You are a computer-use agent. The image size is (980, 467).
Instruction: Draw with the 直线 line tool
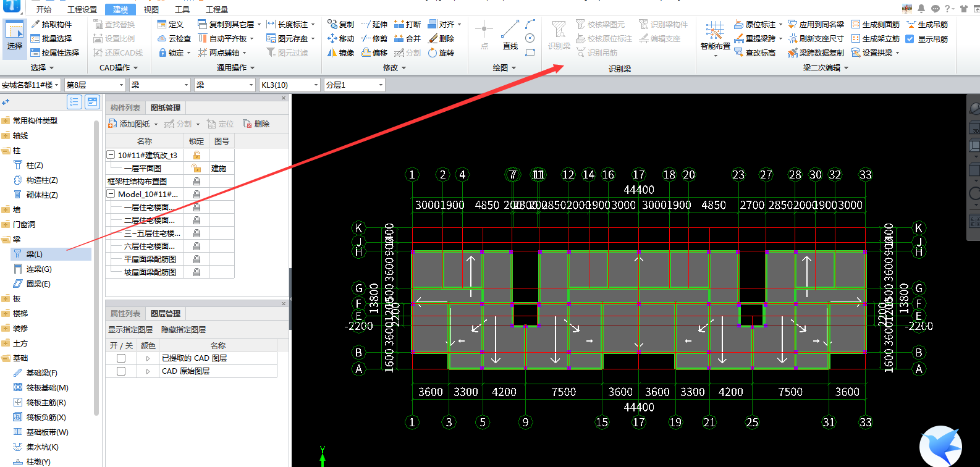pos(510,35)
